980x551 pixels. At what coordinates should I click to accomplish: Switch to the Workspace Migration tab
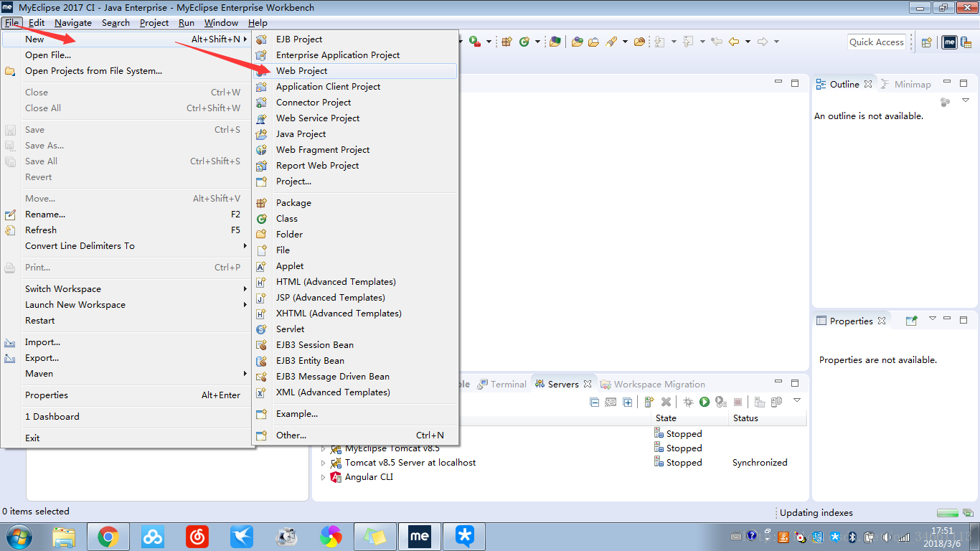pos(653,384)
